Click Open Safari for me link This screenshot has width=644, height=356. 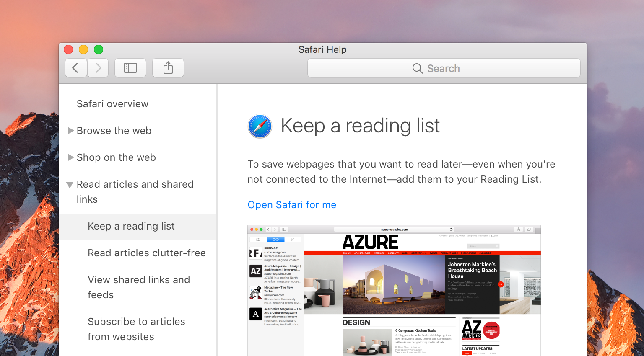[x=292, y=205]
